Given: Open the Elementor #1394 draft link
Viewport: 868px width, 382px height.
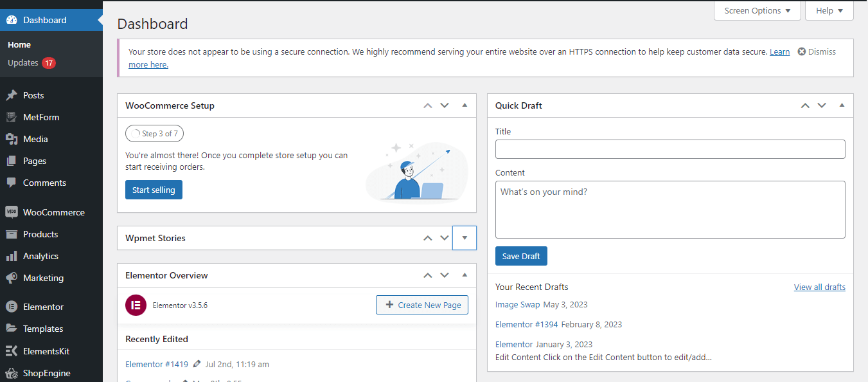Looking at the screenshot, I should pyautogui.click(x=527, y=324).
